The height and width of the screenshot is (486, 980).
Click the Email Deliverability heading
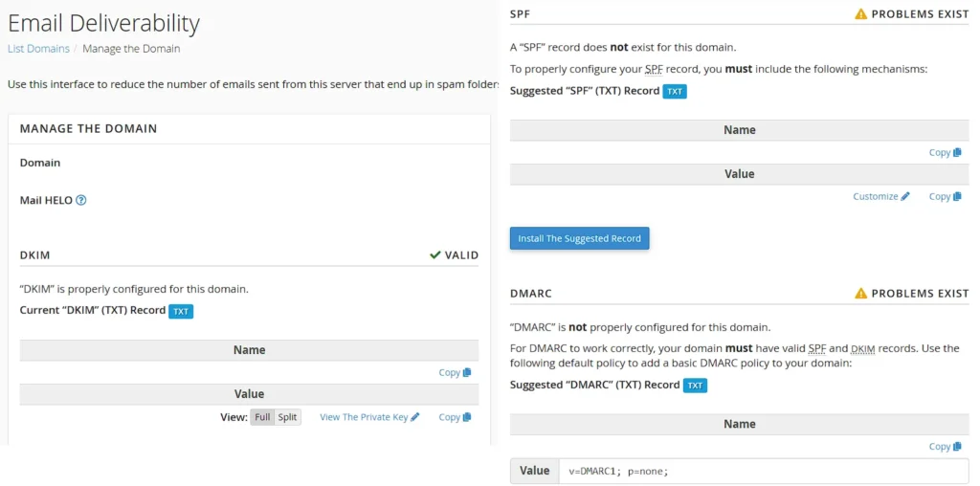(x=103, y=23)
